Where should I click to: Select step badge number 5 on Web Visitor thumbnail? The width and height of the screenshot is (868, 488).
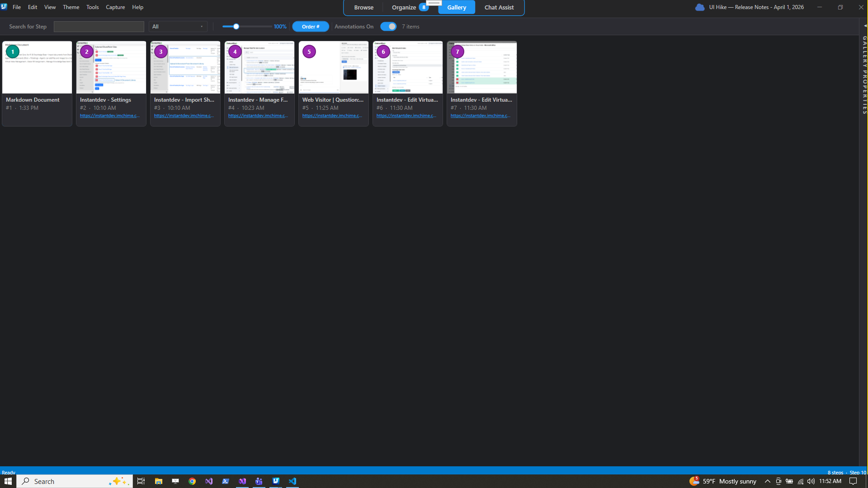[309, 52]
